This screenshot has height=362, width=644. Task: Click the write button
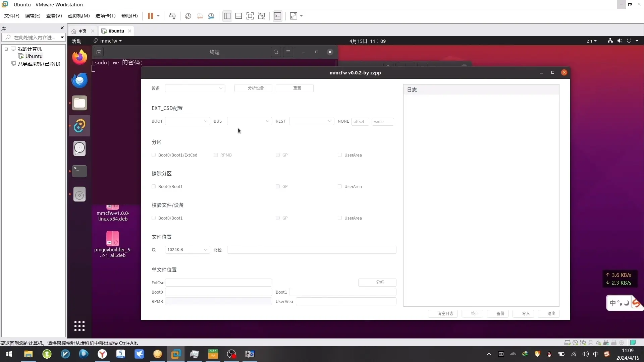[523, 314]
